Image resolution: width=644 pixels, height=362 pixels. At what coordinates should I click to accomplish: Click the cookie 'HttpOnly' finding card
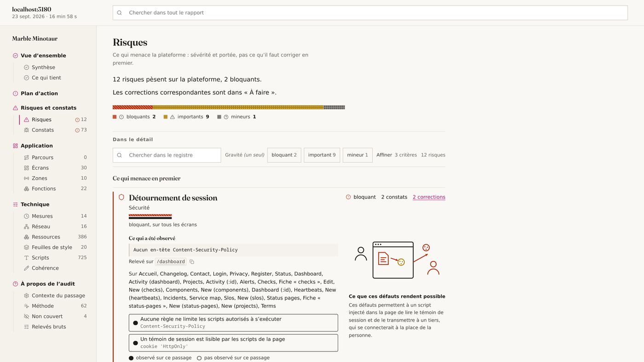coord(233,343)
